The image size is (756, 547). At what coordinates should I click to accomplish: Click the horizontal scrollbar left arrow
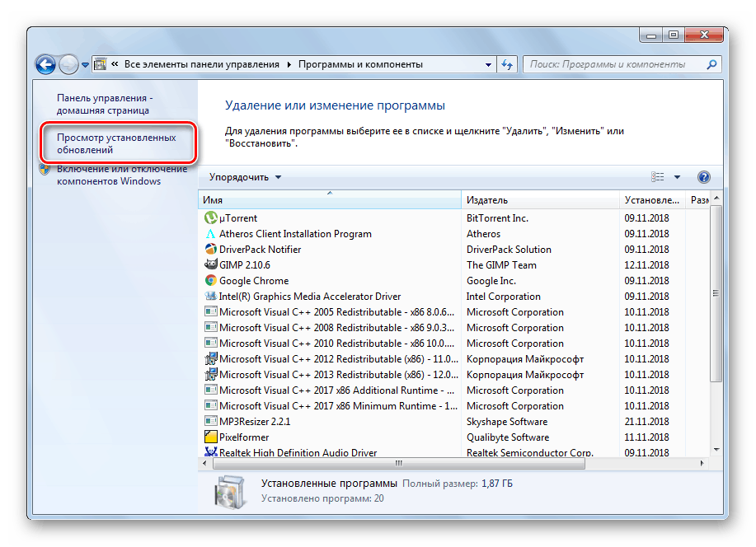pos(205,463)
